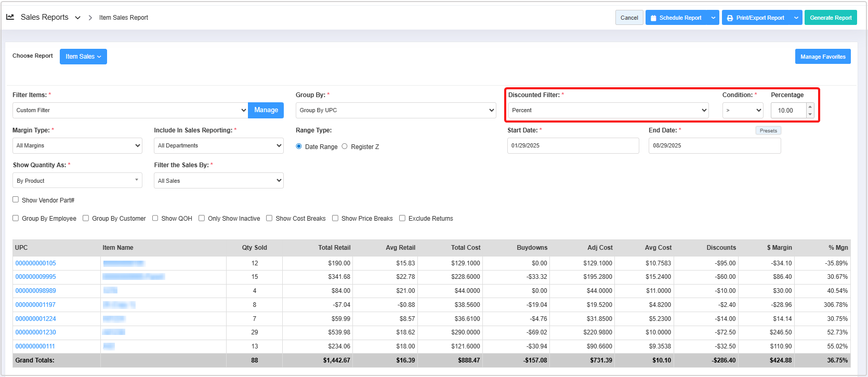868x377 pixels.
Task: Open the Item Sales report chooser
Action: 83,57
